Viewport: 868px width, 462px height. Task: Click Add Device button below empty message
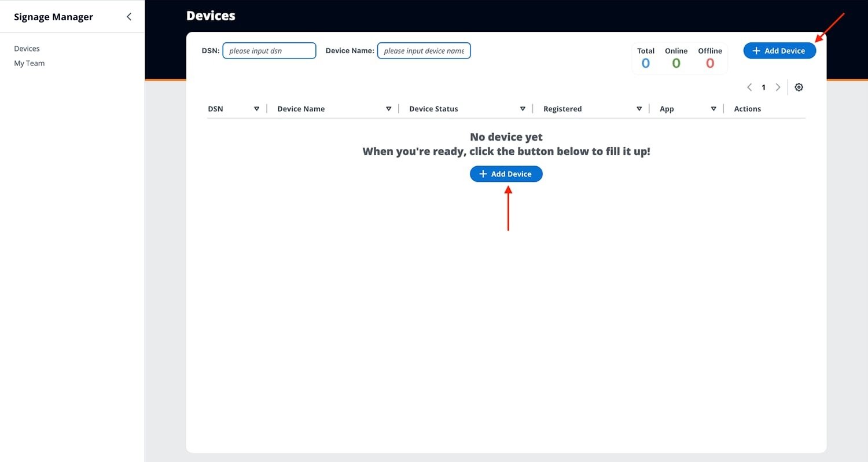[506, 174]
